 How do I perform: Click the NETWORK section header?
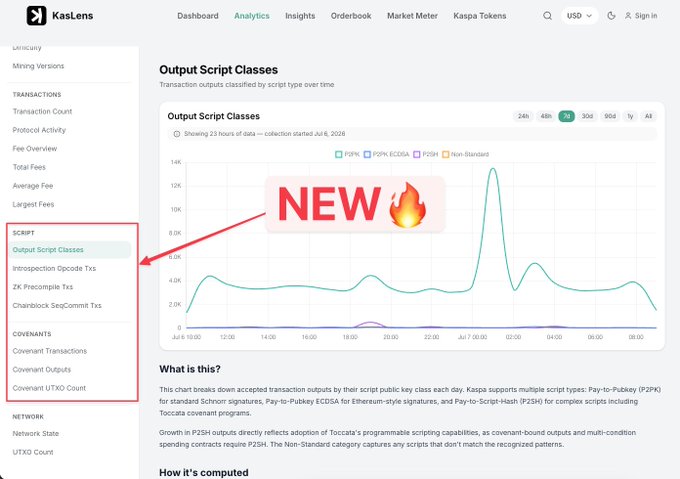[x=28, y=417]
